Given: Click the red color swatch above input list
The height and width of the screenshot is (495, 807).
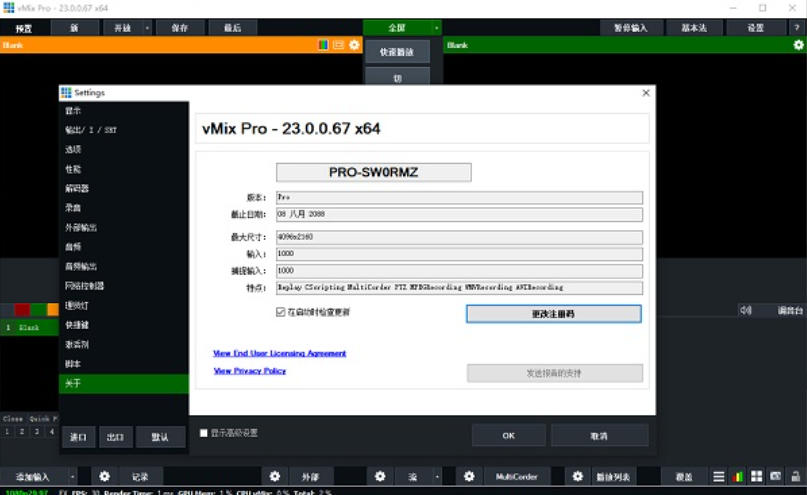Looking at the screenshot, I should pyautogui.click(x=22, y=310).
